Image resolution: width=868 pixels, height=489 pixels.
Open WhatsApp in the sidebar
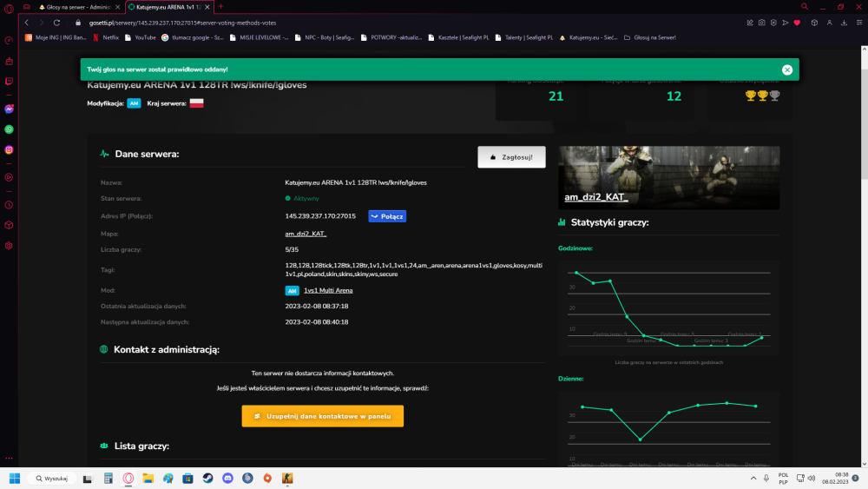pyautogui.click(x=9, y=129)
